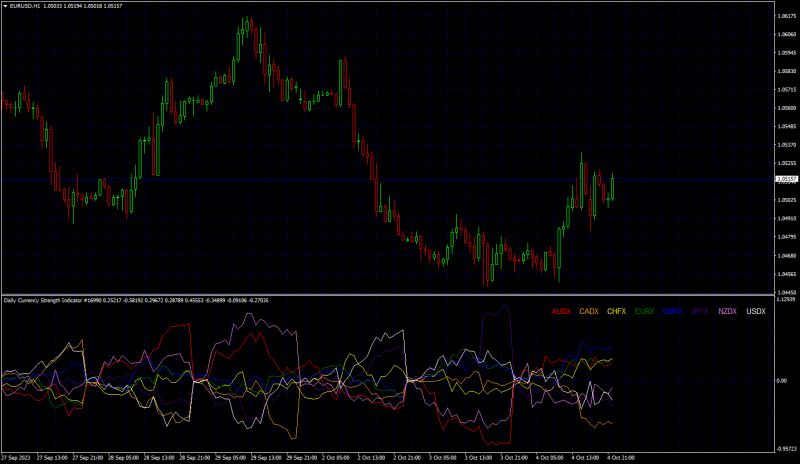
Task: Select the GBPX legend label
Action: [x=672, y=311]
